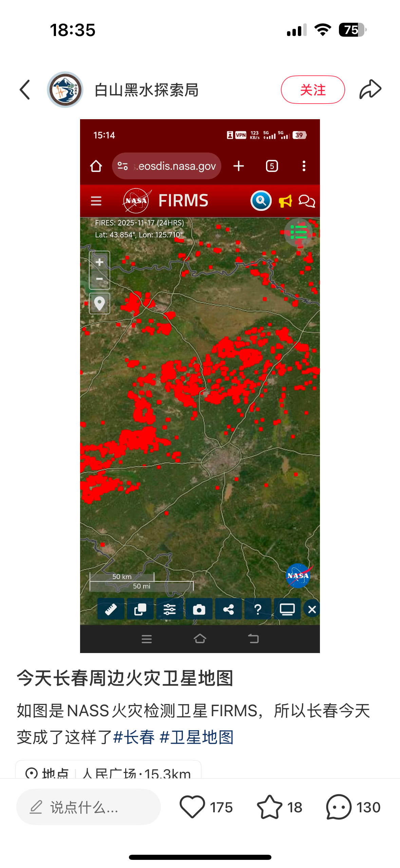Like the post with heart icon

[x=192, y=807]
